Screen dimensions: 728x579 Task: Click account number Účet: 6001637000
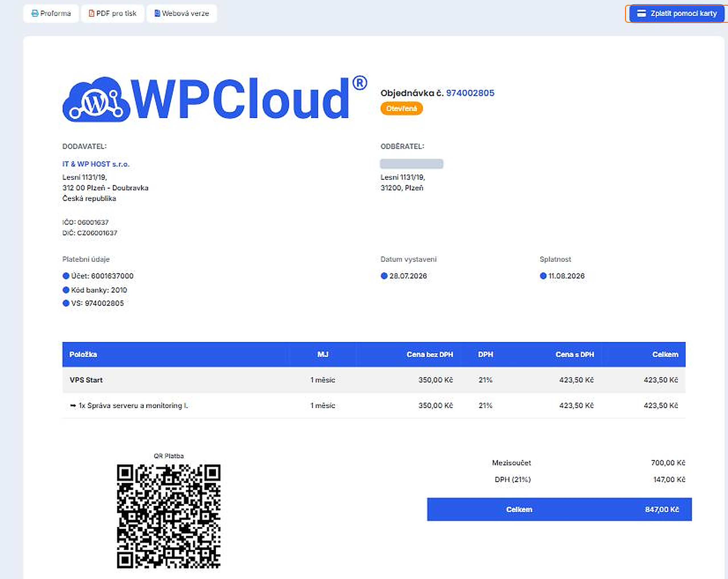pos(102,276)
